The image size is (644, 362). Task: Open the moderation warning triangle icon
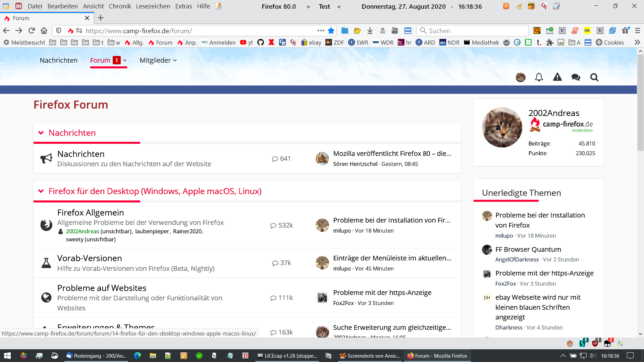(557, 77)
